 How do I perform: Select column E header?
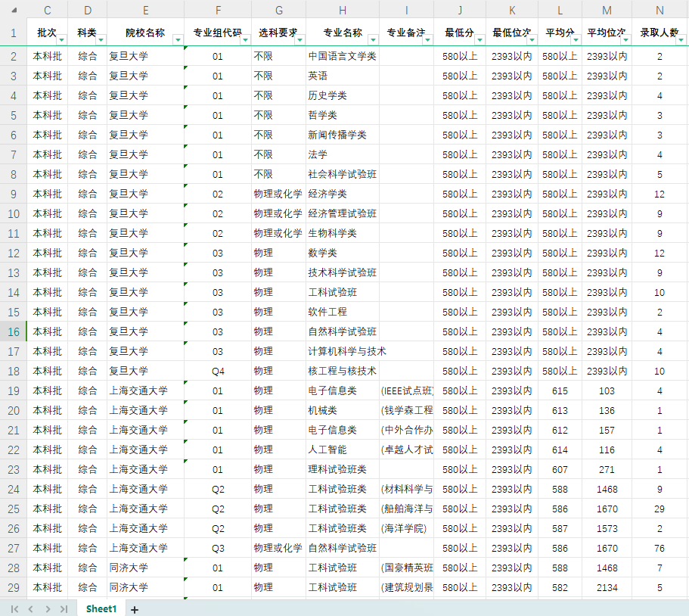145,10
